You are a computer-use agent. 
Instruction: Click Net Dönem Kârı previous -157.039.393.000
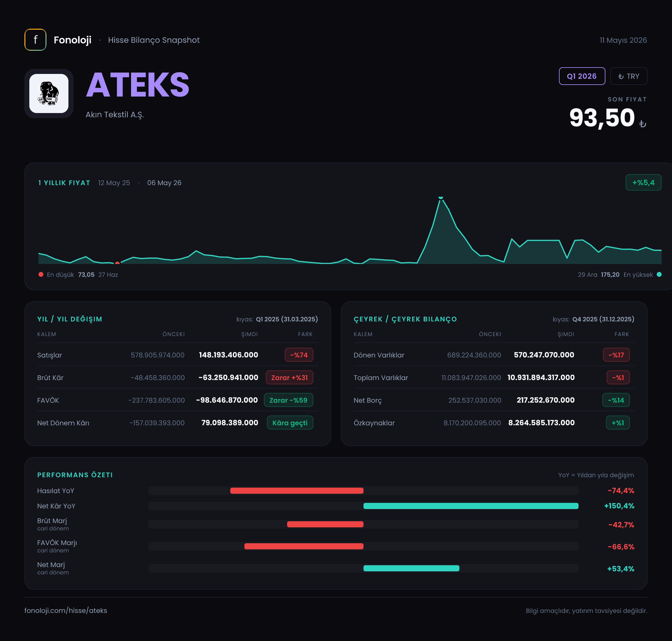click(157, 423)
